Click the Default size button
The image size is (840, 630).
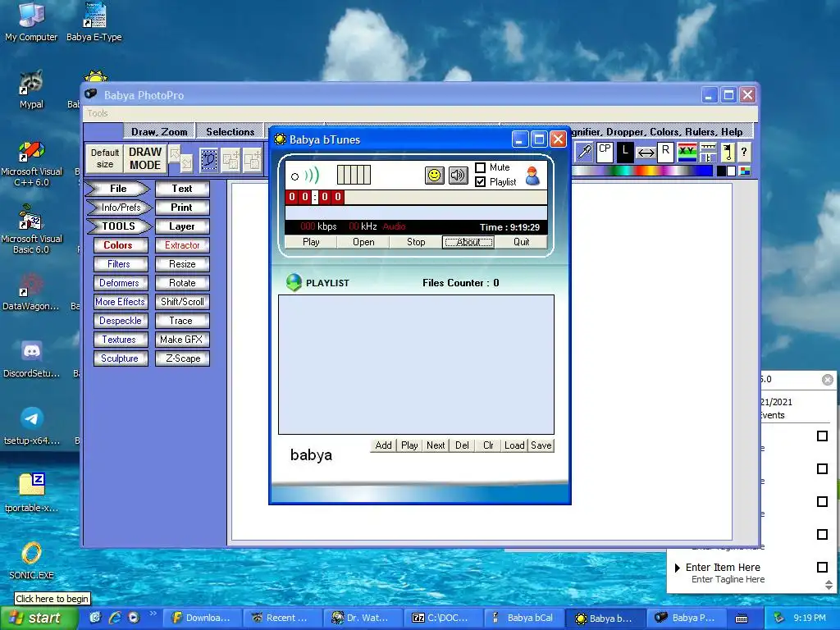[x=104, y=158]
